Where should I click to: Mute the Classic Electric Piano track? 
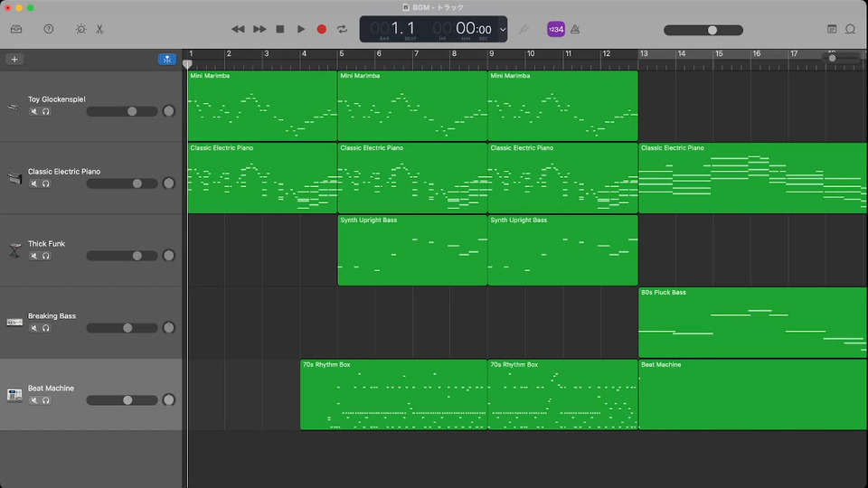33,183
